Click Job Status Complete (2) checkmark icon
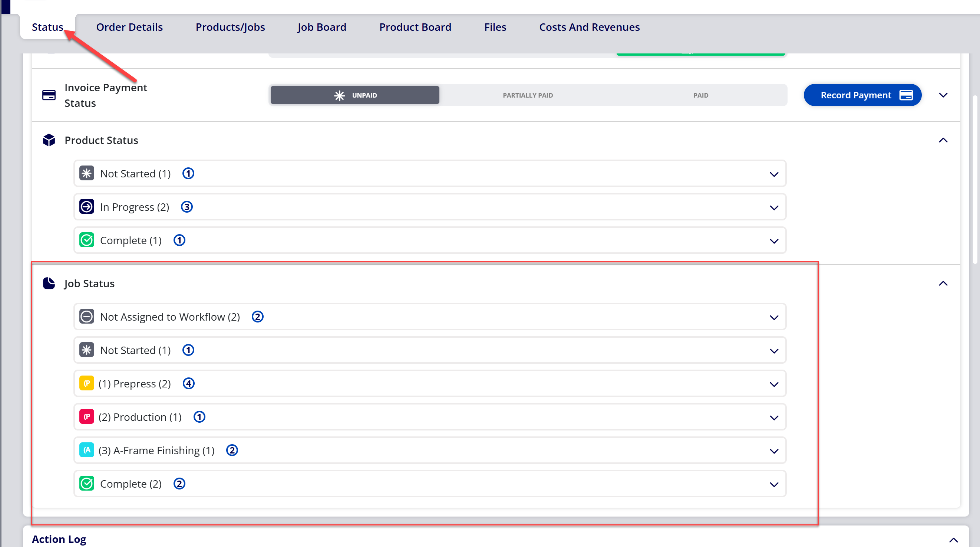980x547 pixels. coord(87,484)
